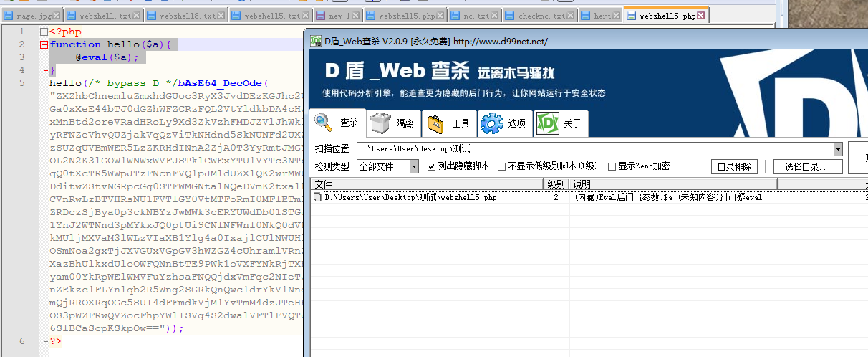This screenshot has width=868, height=357.
Task: Switch to new 1 editor tab
Action: pyautogui.click(x=337, y=15)
